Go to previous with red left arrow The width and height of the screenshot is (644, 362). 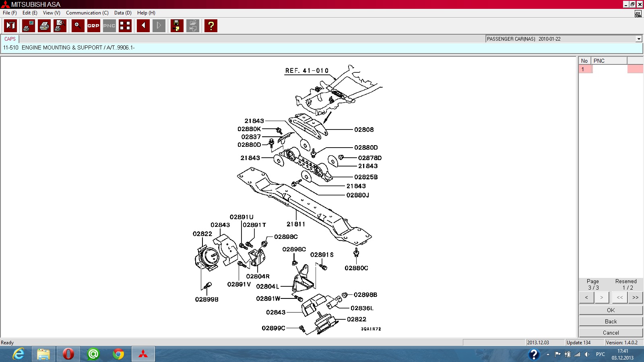click(143, 26)
